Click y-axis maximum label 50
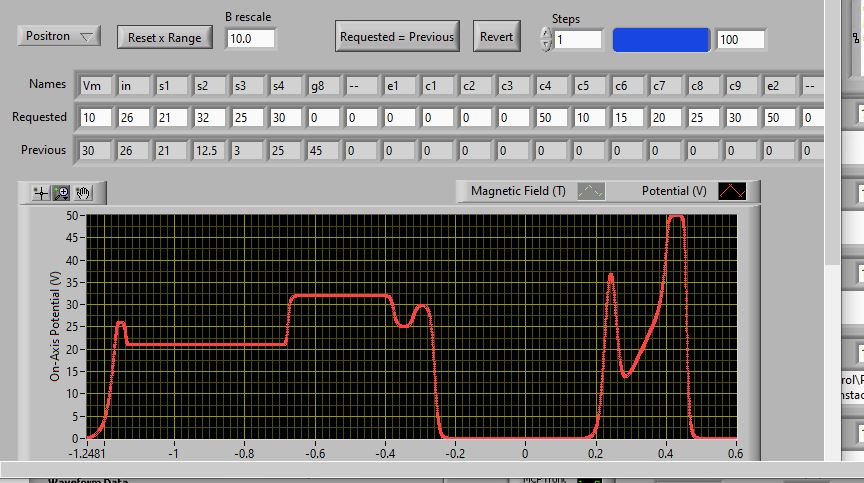 [x=72, y=215]
